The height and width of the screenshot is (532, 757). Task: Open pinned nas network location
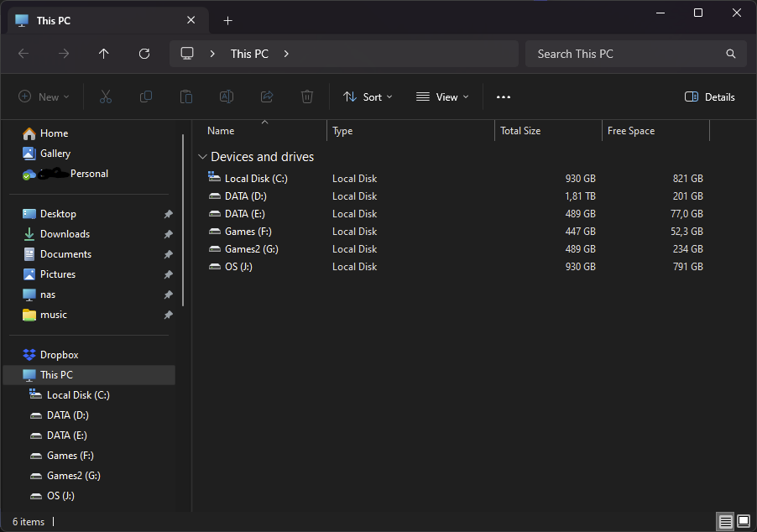click(x=39, y=295)
